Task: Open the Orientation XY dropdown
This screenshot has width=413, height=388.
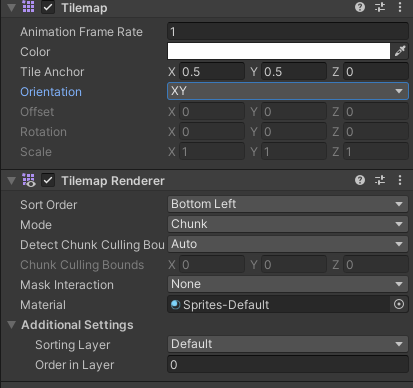Action: pos(288,91)
